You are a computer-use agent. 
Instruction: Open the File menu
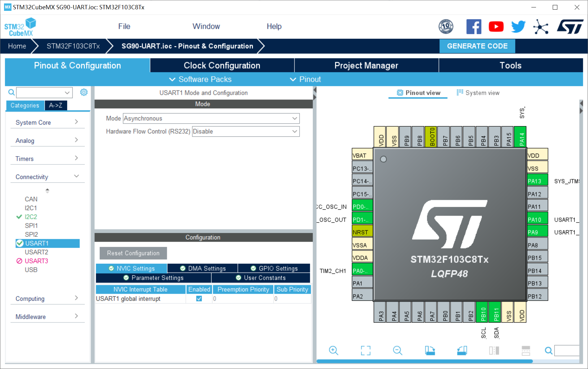coord(124,26)
